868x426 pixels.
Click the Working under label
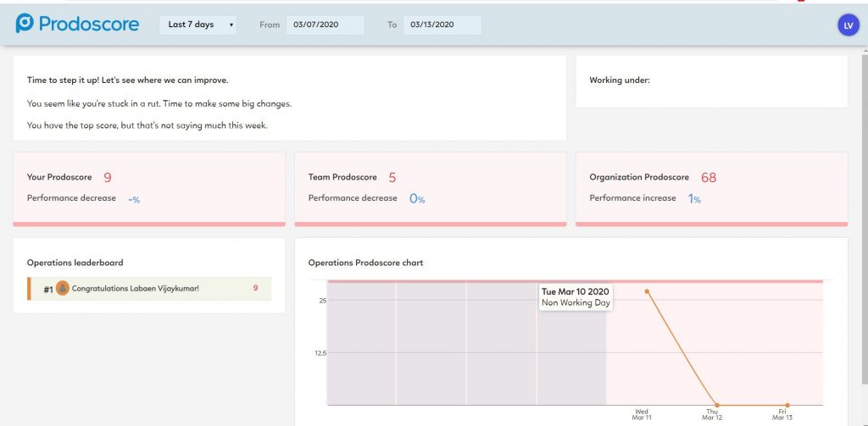coord(620,80)
